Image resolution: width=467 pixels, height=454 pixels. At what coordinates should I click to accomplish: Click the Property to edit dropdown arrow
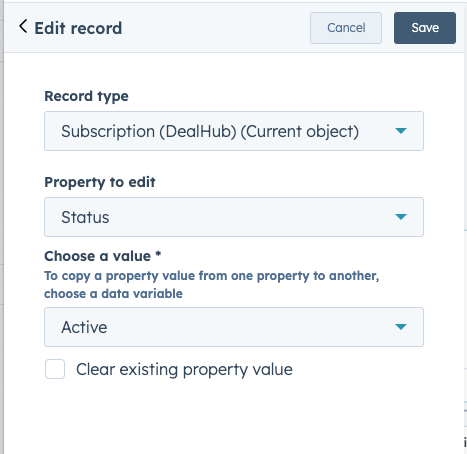401,217
